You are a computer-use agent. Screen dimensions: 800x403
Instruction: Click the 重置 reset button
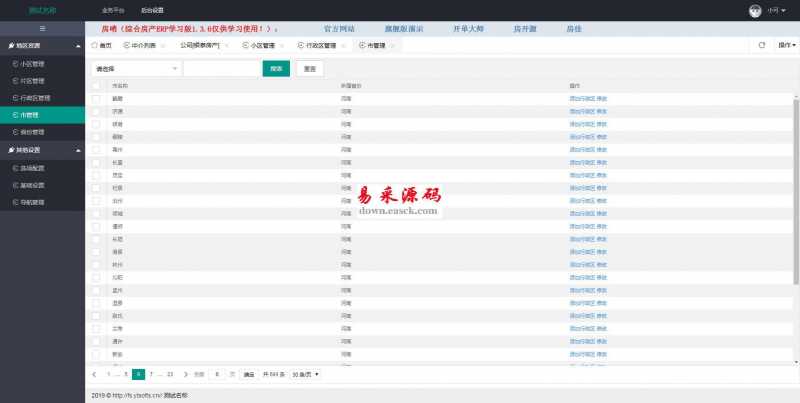pos(309,69)
